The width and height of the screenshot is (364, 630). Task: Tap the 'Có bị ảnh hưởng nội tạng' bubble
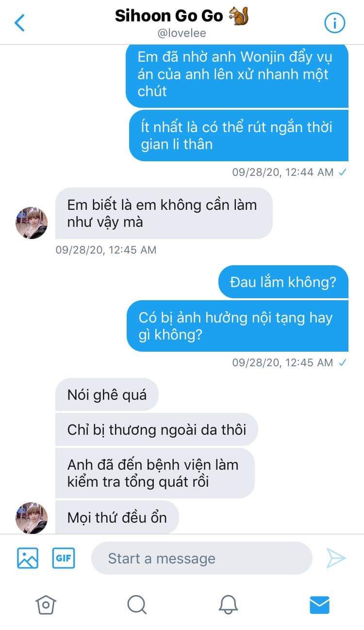coord(237,326)
